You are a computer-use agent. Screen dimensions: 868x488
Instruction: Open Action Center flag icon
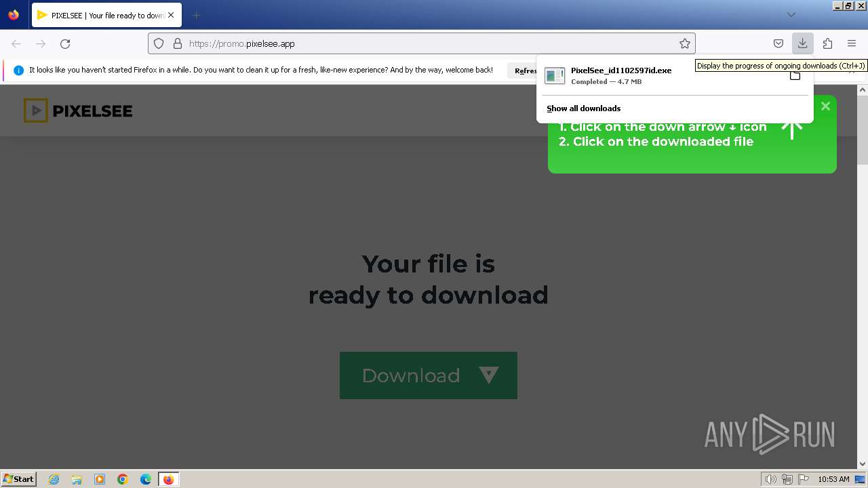point(804,479)
